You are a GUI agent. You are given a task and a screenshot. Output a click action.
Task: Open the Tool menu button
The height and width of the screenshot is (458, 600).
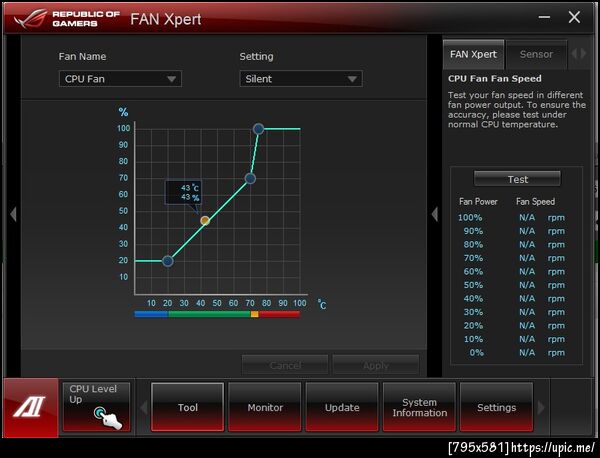188,407
